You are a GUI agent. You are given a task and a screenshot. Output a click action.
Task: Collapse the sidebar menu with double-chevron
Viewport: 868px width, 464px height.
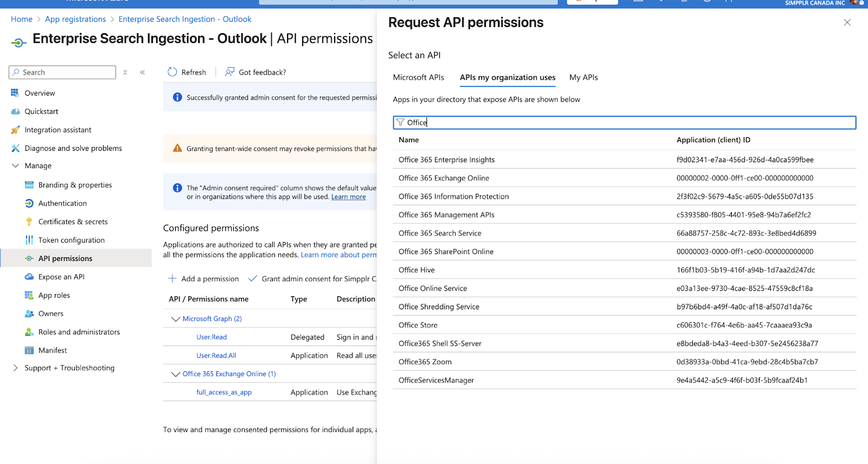(143, 72)
